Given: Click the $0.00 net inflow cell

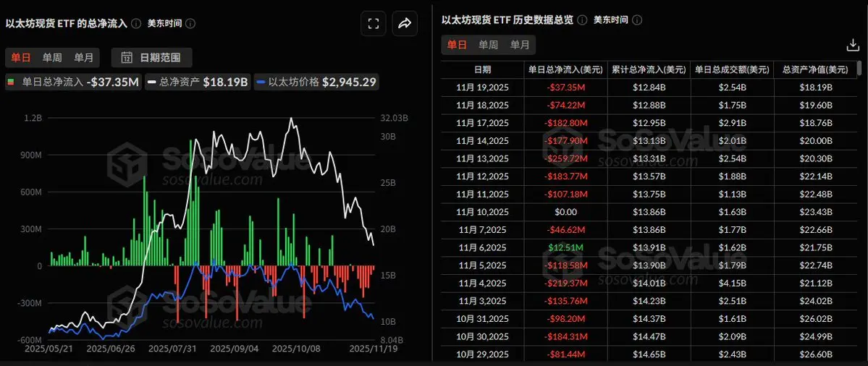Looking at the screenshot, I should (565, 212).
